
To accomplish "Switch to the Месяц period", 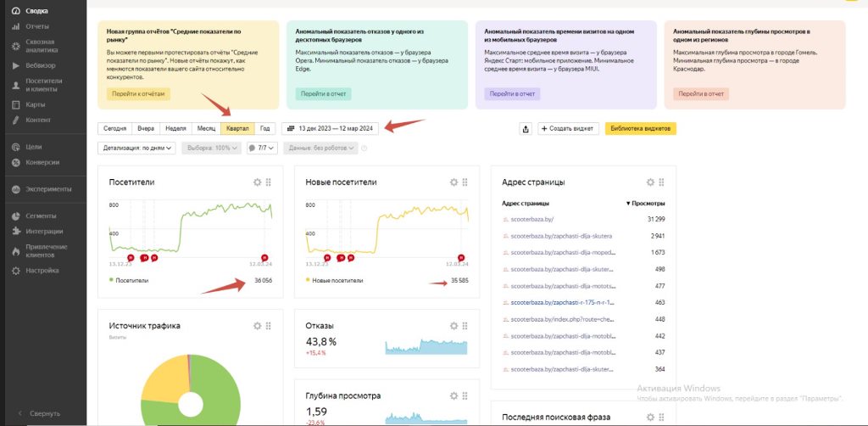I will click(206, 128).
